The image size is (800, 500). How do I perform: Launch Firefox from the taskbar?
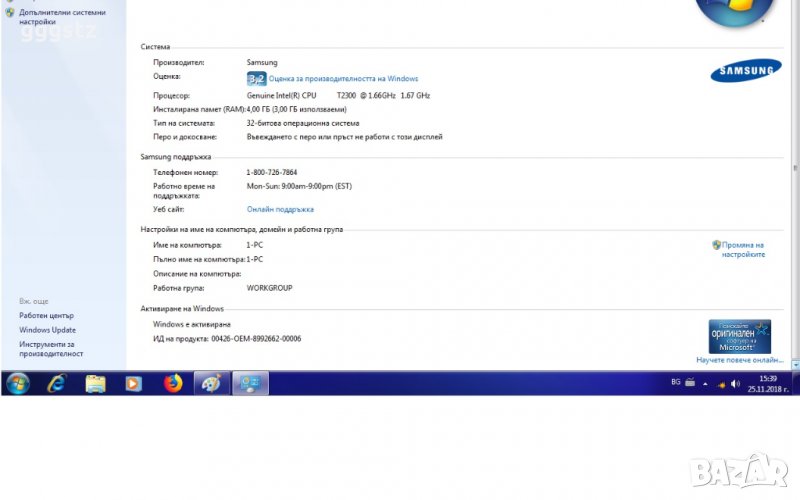172,383
